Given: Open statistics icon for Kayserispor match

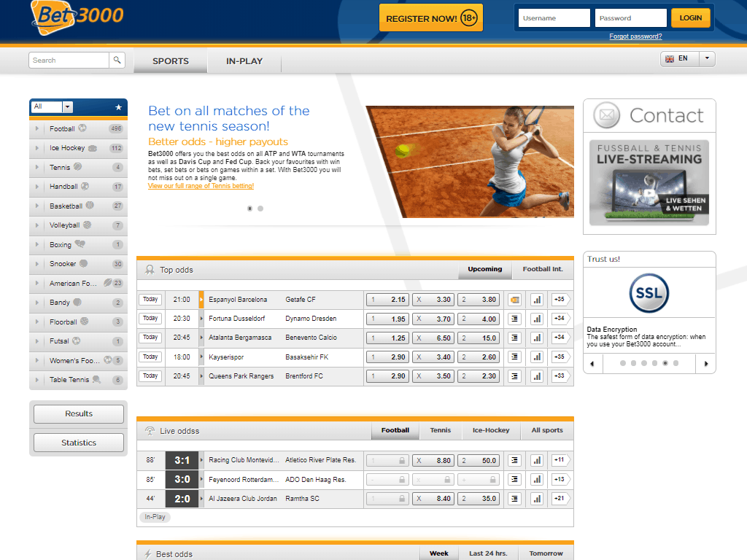Looking at the screenshot, I should click(537, 357).
